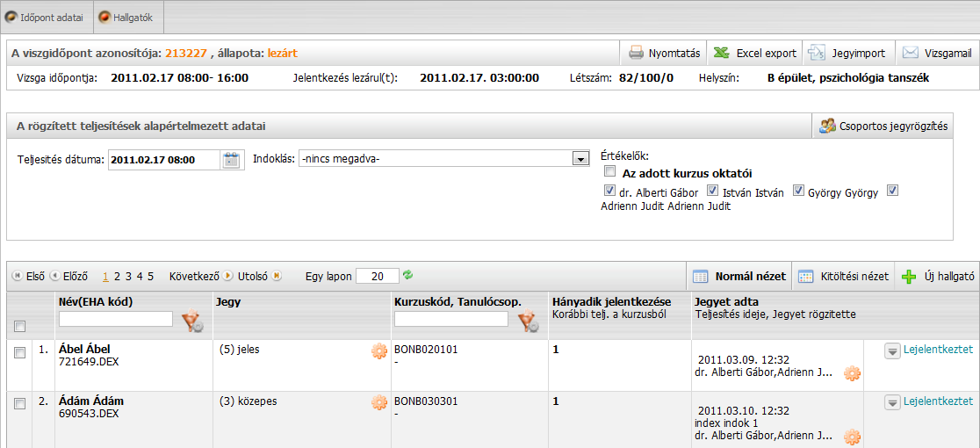Open Csoportos jegyrögzítés group grading
This screenshot has height=448, width=980.
(883, 126)
